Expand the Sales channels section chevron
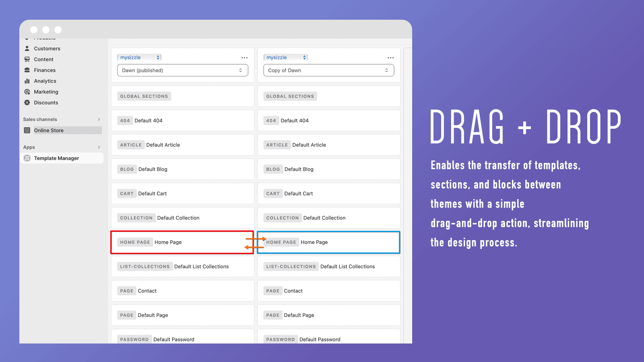644x362 pixels. click(99, 119)
